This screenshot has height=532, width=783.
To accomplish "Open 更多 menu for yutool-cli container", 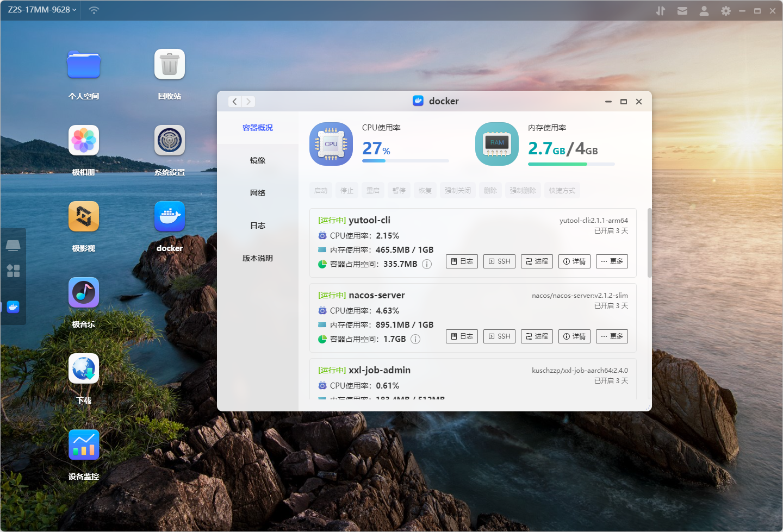I will [612, 261].
